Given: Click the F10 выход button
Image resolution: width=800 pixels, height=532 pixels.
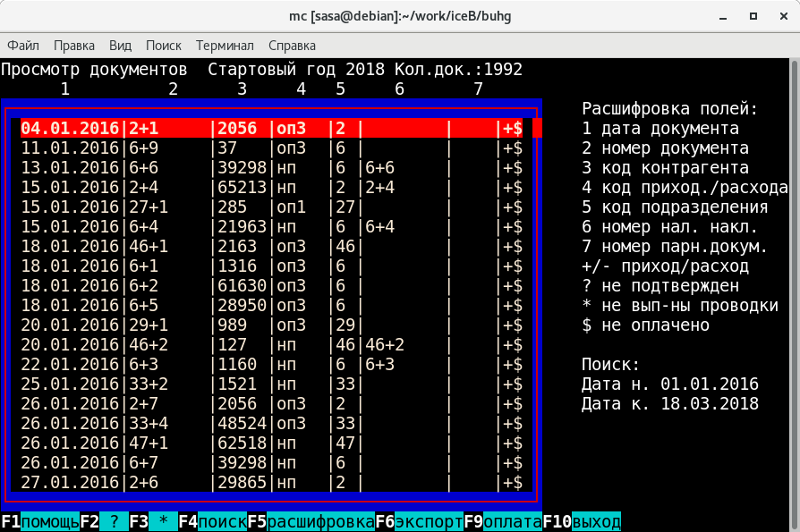Looking at the screenshot, I should pos(582,522).
